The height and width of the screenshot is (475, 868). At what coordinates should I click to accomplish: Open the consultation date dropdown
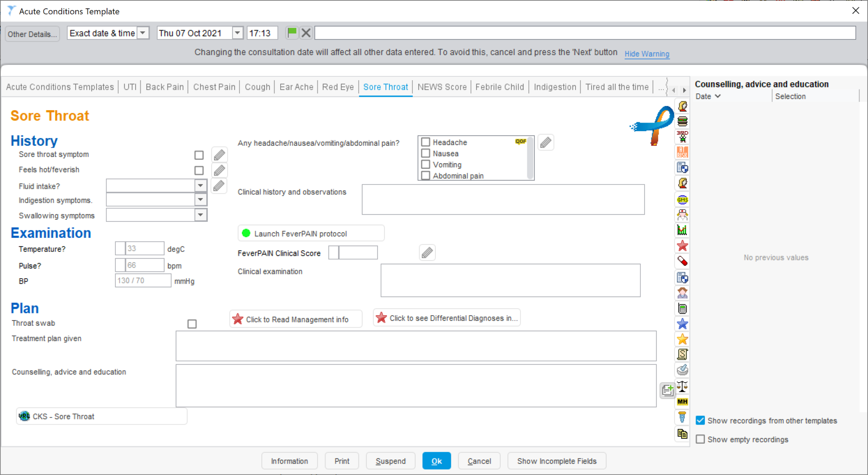237,33
